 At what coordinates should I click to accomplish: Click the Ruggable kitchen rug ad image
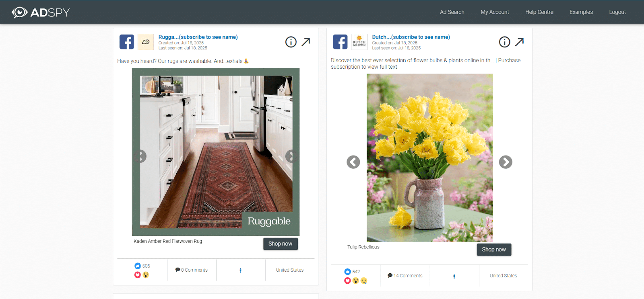pos(216,152)
